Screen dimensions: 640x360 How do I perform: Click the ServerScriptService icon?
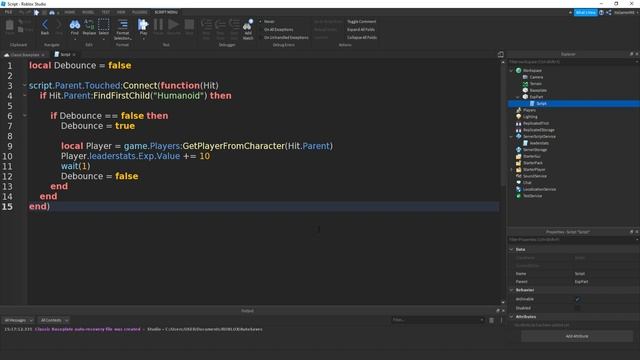(518, 136)
